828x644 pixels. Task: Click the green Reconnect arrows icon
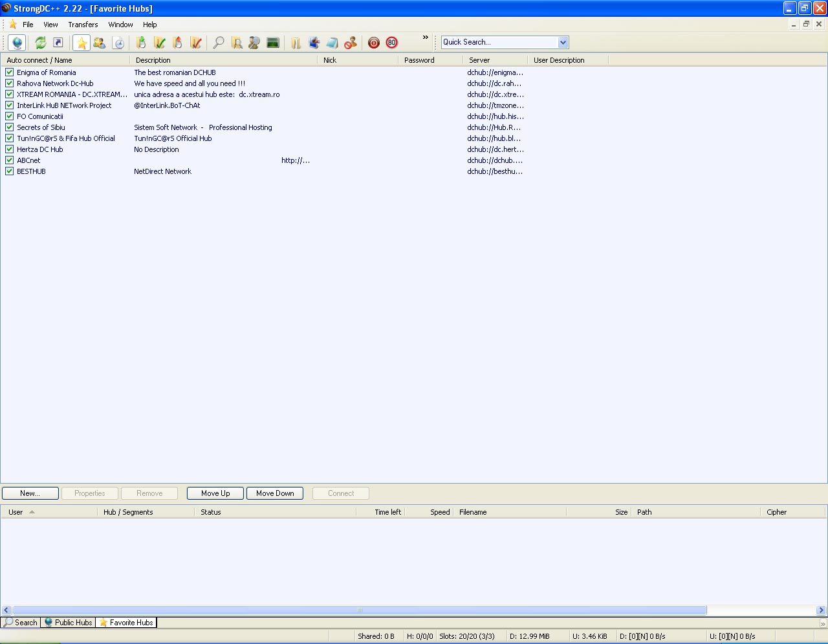click(x=40, y=43)
